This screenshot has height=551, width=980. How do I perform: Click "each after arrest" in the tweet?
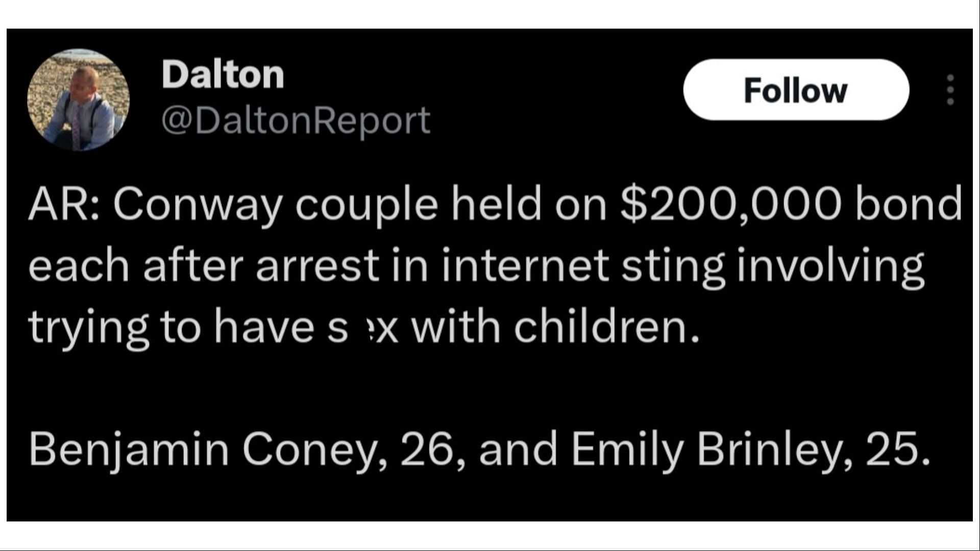click(204, 266)
